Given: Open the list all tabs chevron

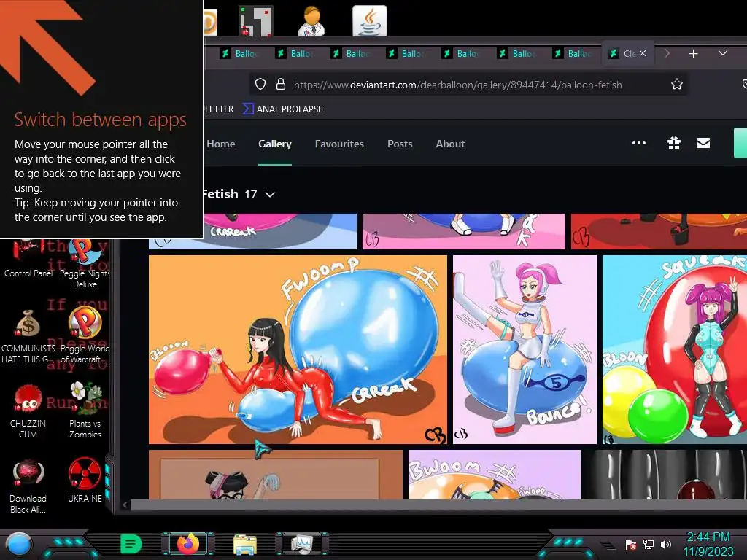Looking at the screenshot, I should click(x=723, y=53).
